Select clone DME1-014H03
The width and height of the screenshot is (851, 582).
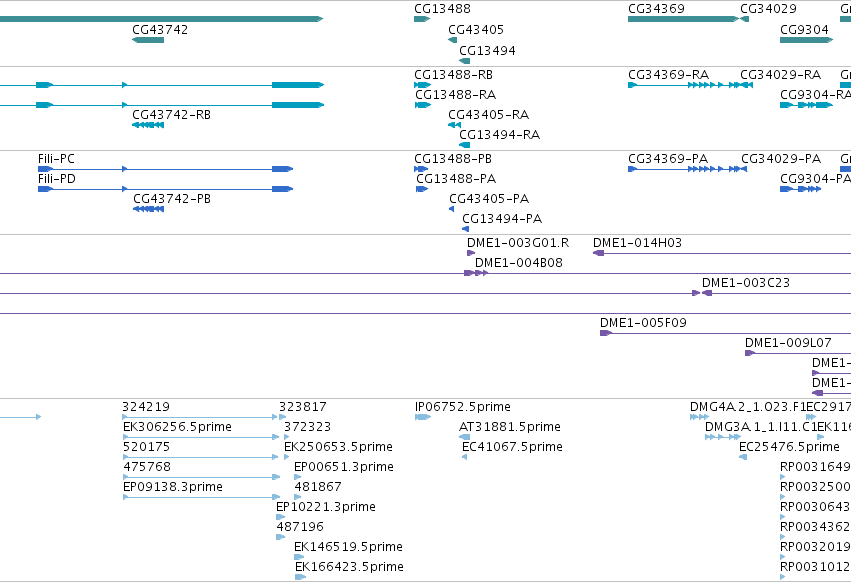click(x=722, y=253)
